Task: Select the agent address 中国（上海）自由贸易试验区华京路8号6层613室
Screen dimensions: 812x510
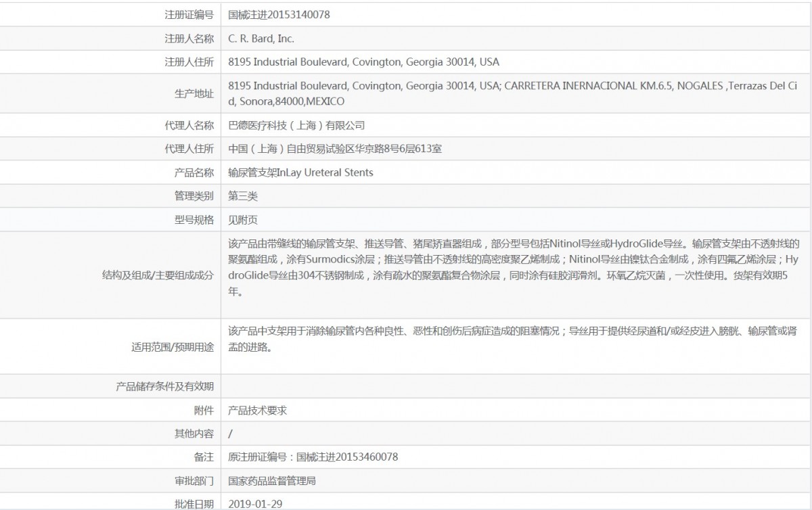Action: (336, 149)
